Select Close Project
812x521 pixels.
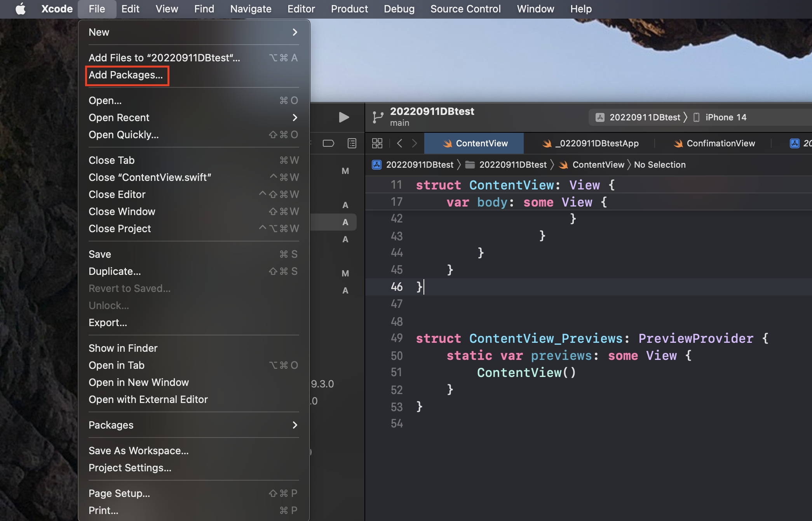point(193,229)
